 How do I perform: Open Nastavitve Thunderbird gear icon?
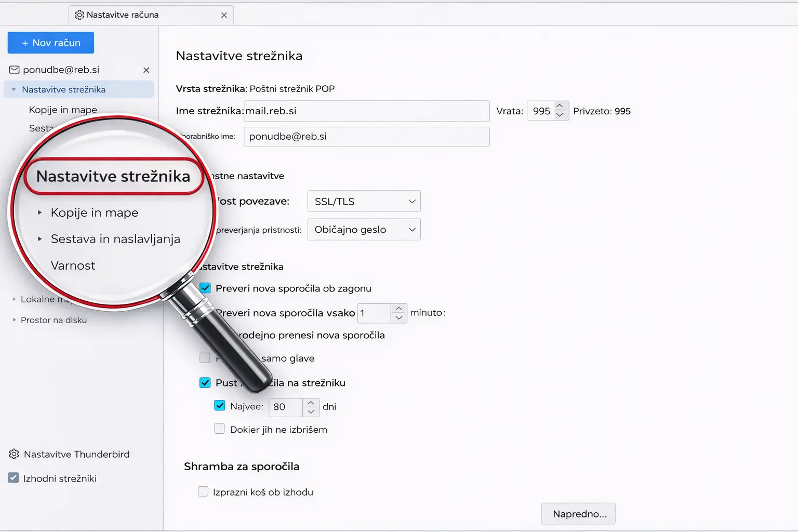pyautogui.click(x=14, y=454)
